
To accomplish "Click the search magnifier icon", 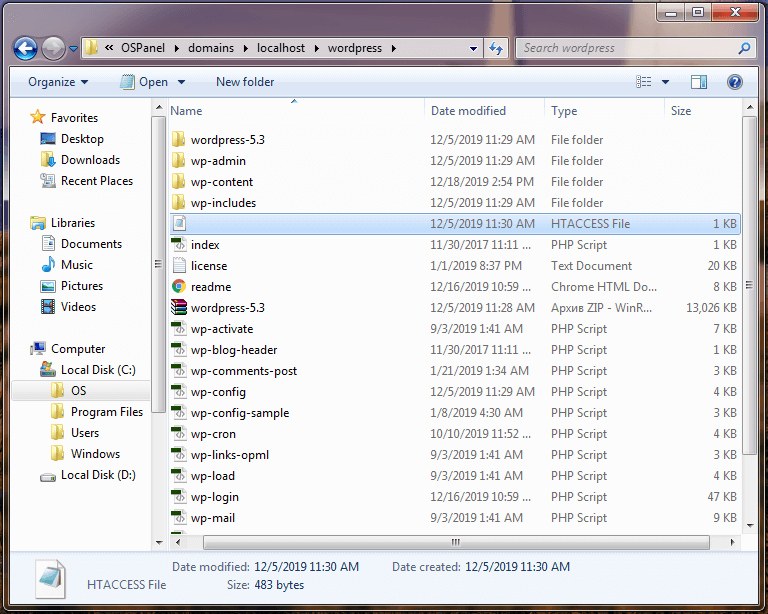I will pyautogui.click(x=744, y=48).
